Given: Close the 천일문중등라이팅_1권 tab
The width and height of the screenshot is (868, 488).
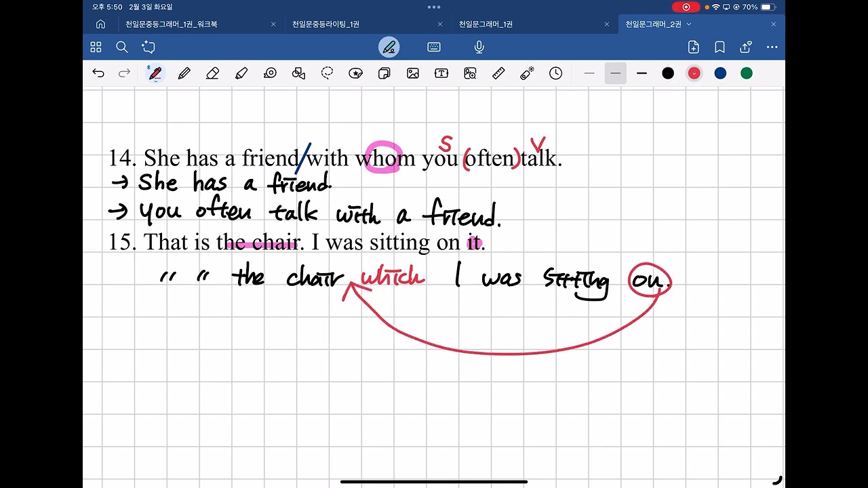Looking at the screenshot, I should pyautogui.click(x=439, y=24).
